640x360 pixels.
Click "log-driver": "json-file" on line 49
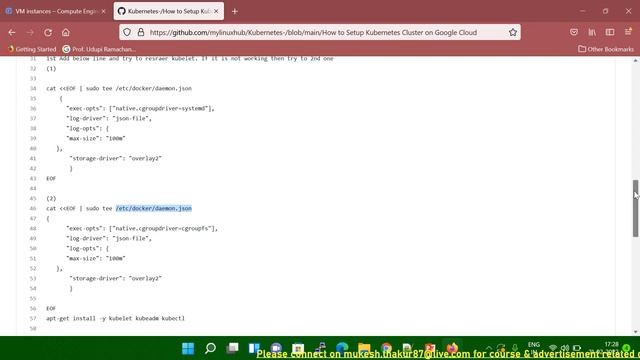coord(109,238)
